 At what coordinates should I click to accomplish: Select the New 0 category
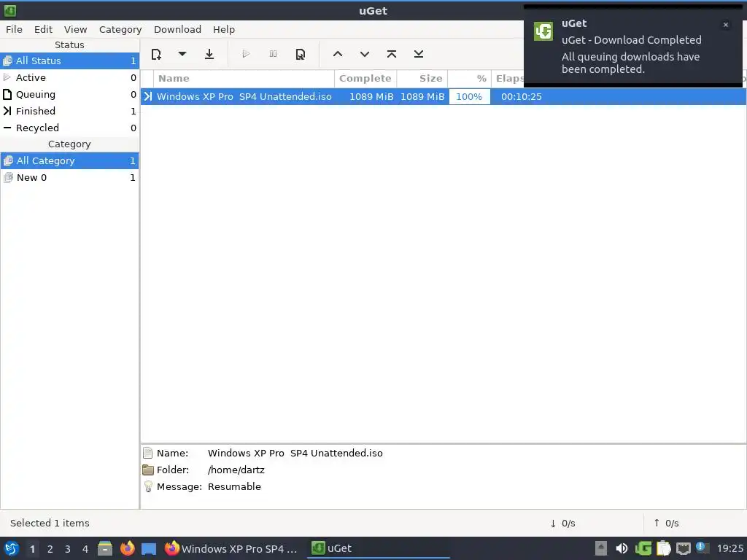[69, 178]
